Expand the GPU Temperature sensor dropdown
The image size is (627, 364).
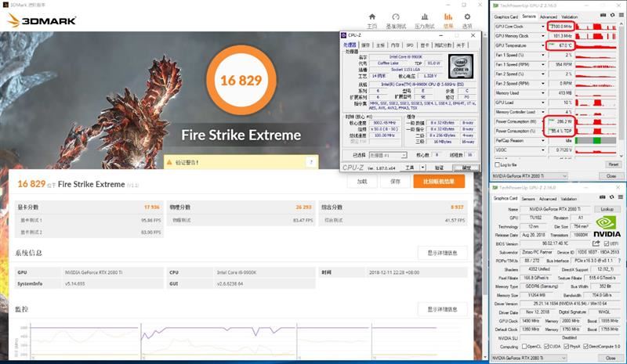543,45
